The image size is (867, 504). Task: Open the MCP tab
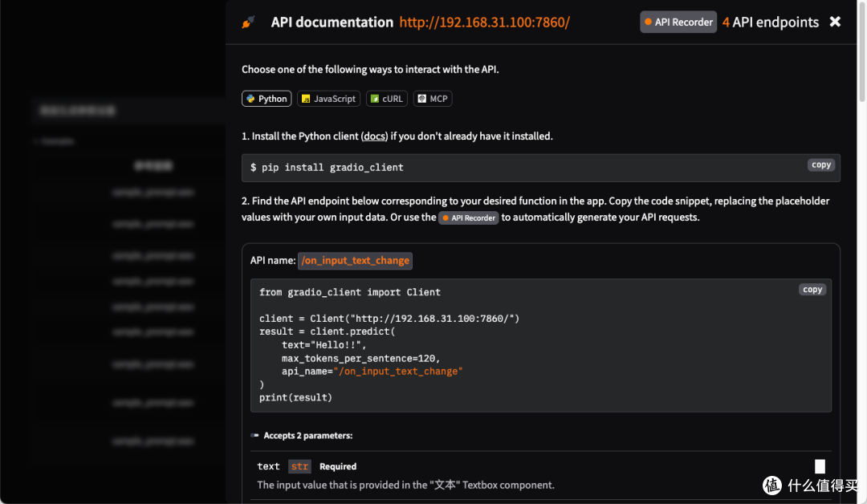click(x=433, y=99)
